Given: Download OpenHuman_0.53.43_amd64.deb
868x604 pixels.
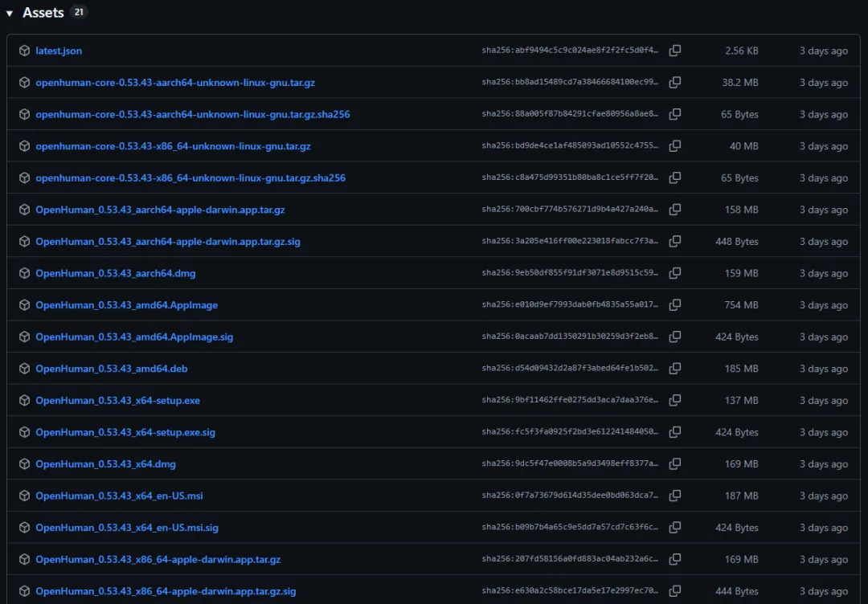Looking at the screenshot, I should [111, 369].
